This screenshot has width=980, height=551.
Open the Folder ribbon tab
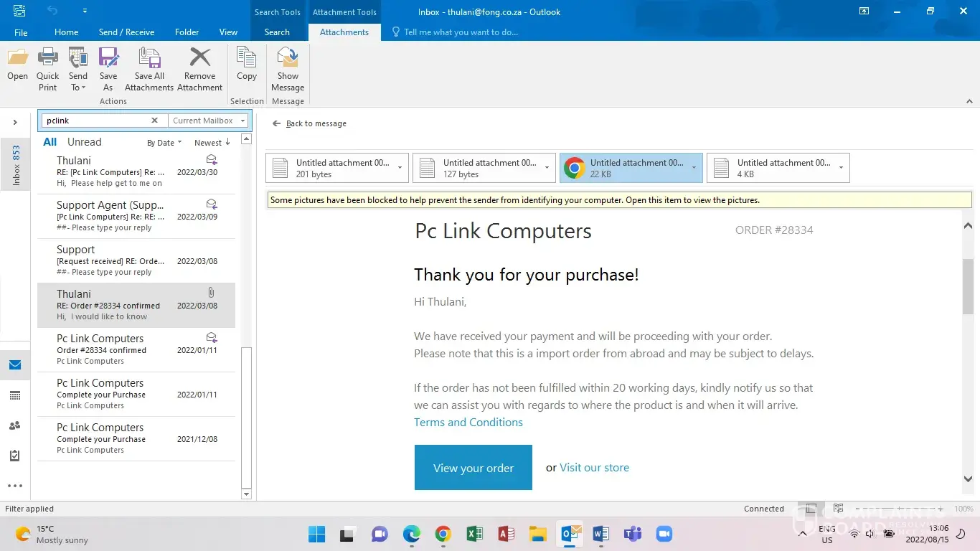point(187,32)
